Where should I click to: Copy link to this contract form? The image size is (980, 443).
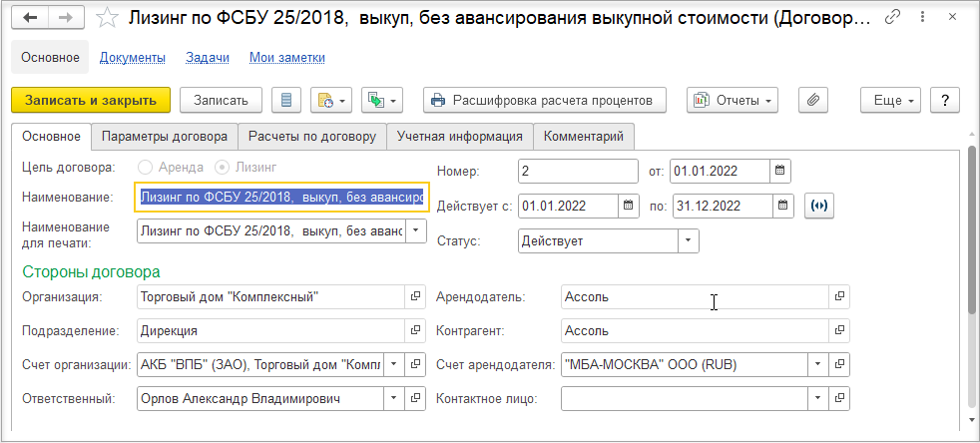point(892,18)
